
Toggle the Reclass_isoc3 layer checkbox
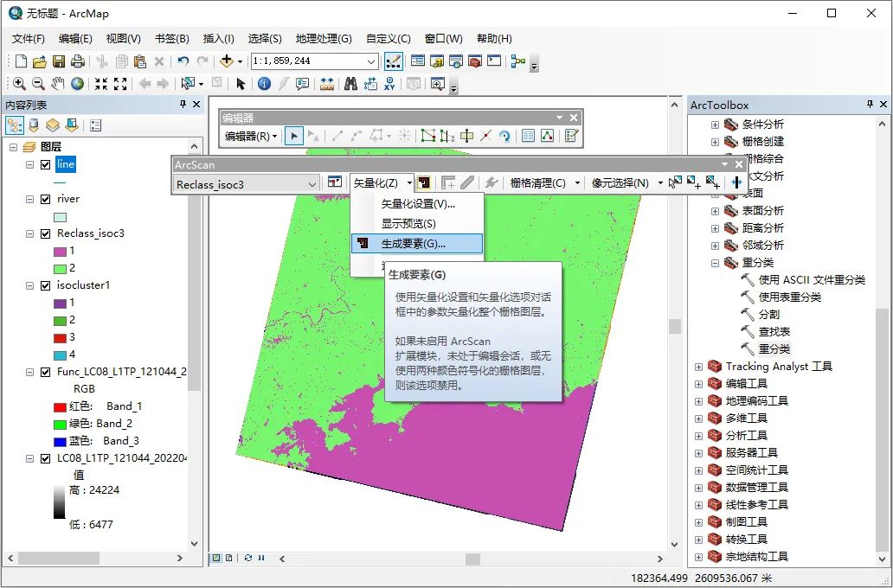(46, 234)
